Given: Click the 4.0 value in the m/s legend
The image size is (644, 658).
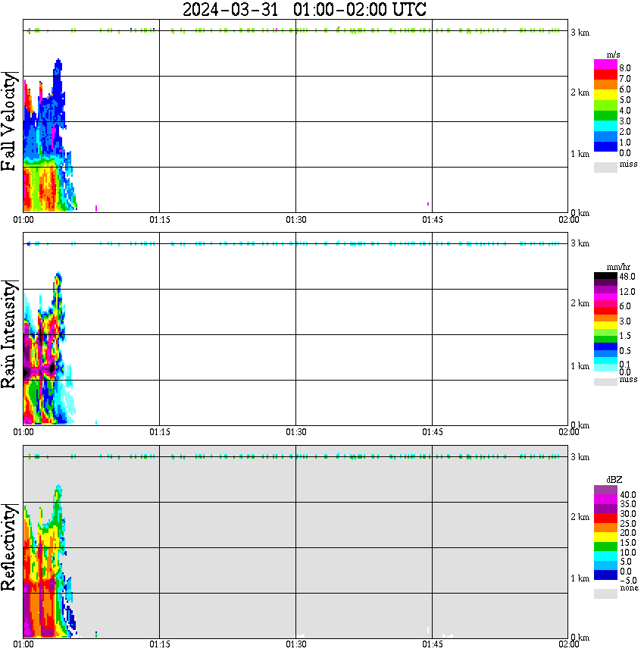Looking at the screenshot, I should (625, 111).
